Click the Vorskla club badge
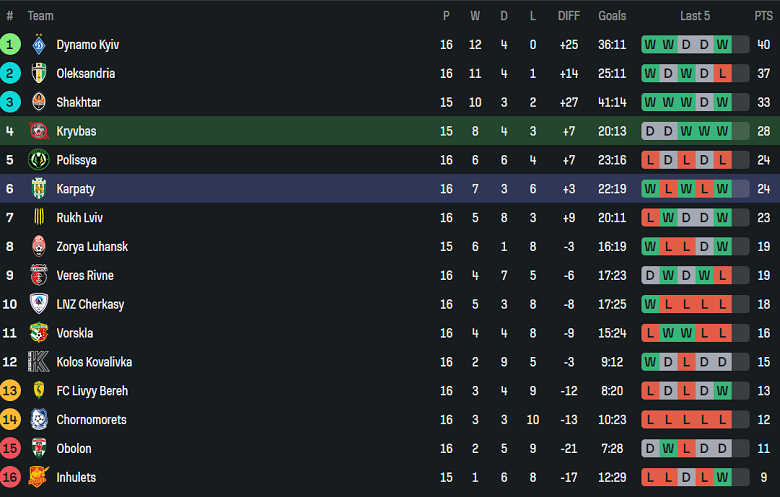This screenshot has height=497, width=780. pos(39,333)
